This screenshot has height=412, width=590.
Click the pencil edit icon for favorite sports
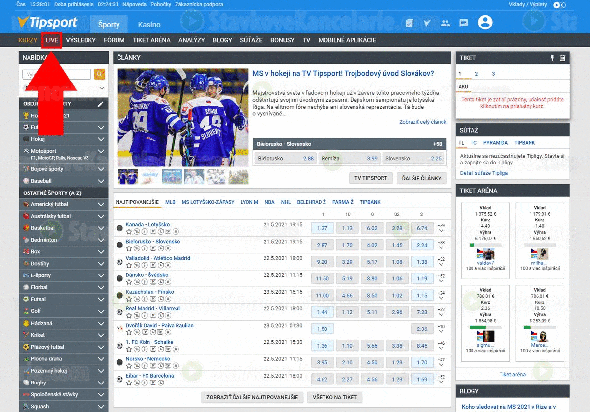click(x=100, y=104)
